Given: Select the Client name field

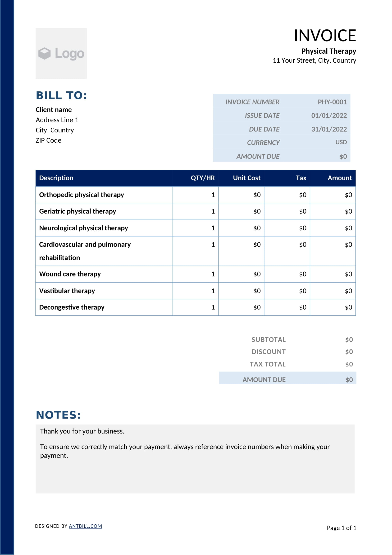Looking at the screenshot, I should [x=54, y=110].
